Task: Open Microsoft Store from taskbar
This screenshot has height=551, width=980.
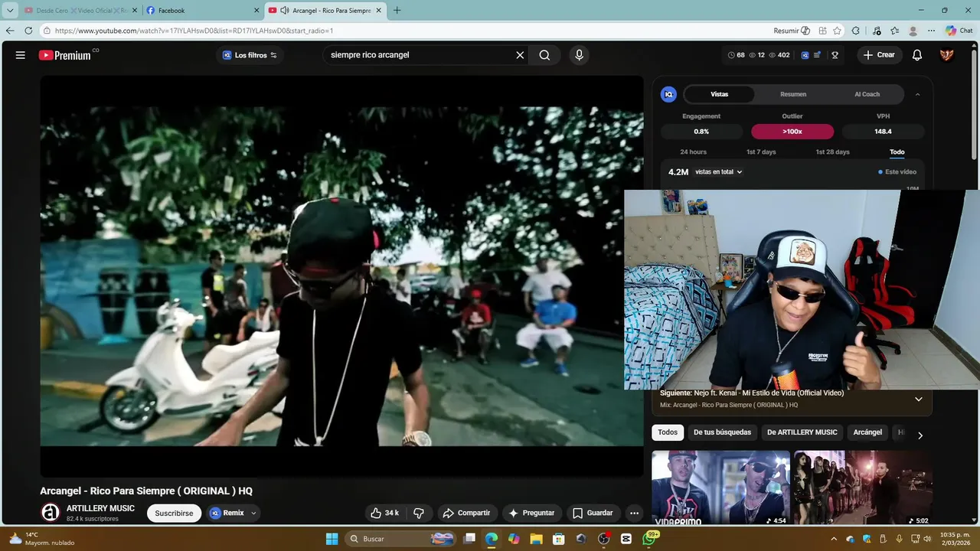Action: 559,539
